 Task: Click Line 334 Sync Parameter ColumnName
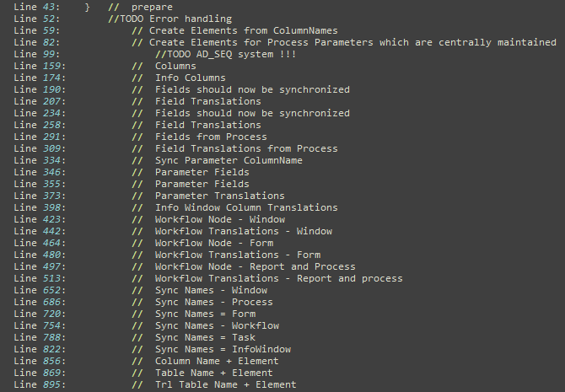[x=158, y=160]
